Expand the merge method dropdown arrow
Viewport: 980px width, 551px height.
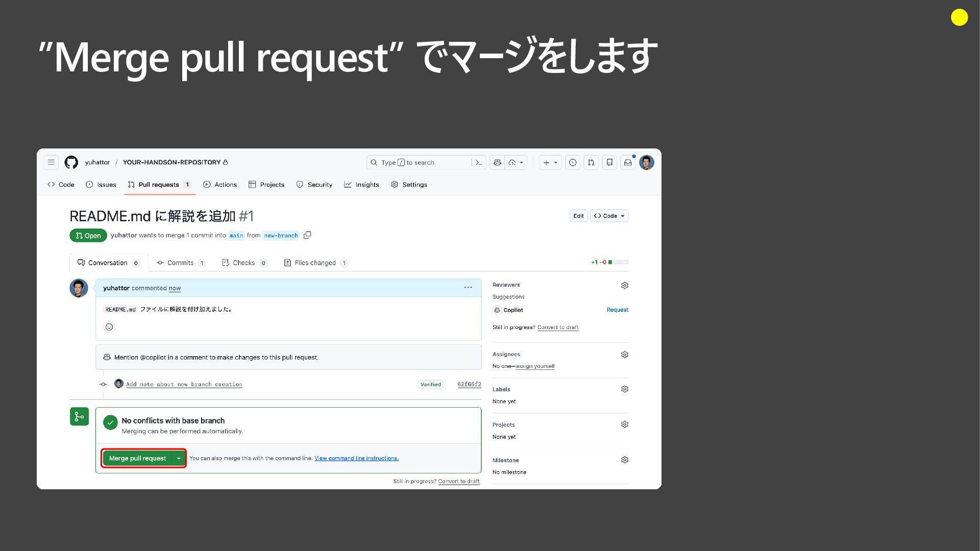pos(179,458)
